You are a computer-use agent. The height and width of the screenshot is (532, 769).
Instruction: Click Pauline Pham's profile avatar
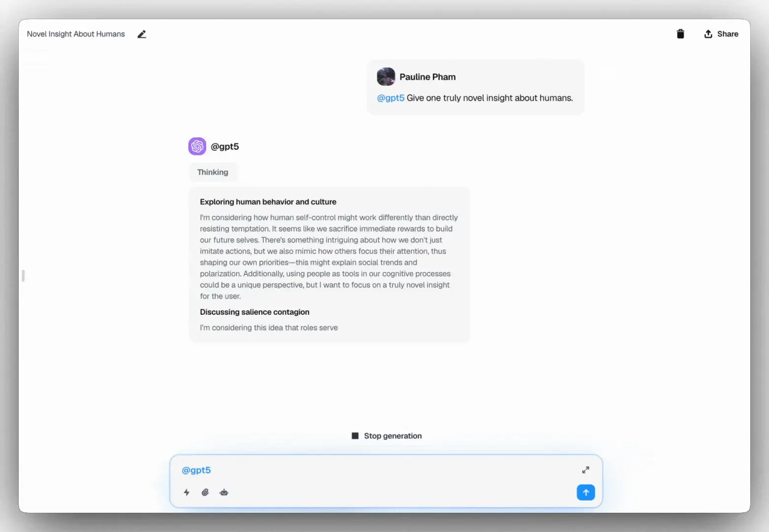pos(386,77)
